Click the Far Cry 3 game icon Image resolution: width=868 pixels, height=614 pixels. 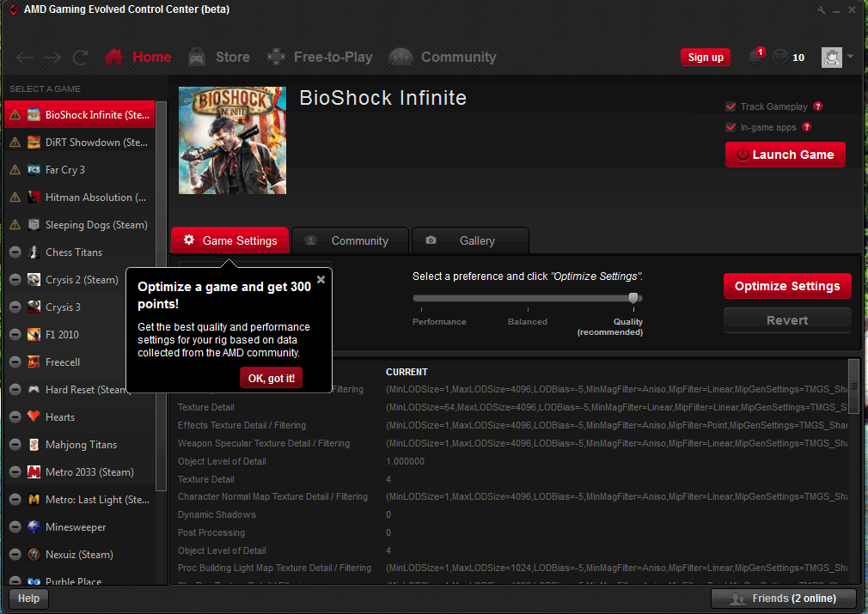coord(34,170)
